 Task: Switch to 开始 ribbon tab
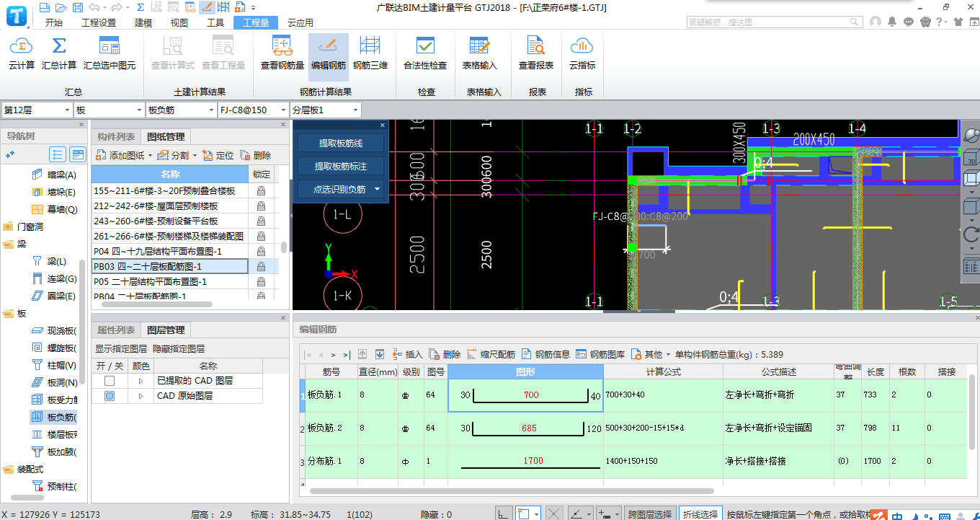point(54,22)
